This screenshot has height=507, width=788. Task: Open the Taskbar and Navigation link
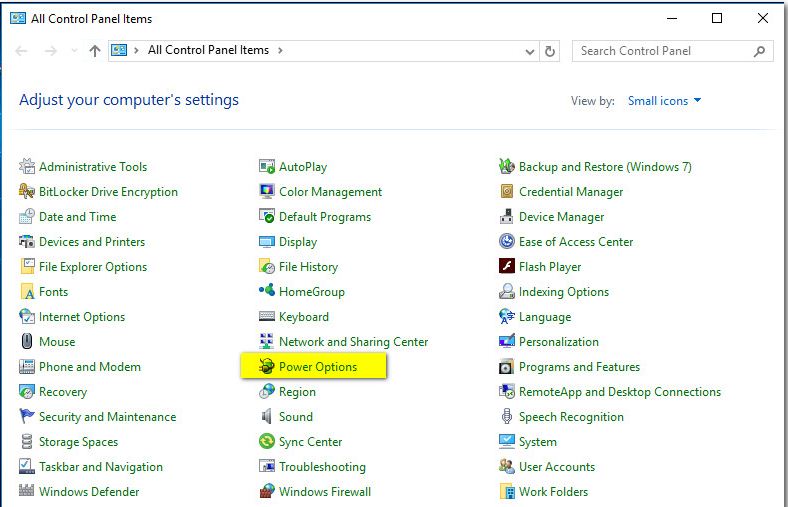click(x=101, y=467)
